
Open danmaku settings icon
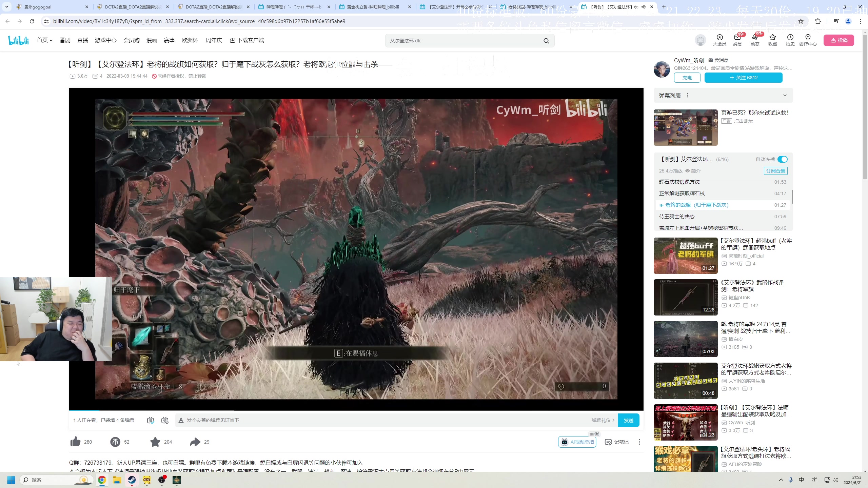coord(165,420)
